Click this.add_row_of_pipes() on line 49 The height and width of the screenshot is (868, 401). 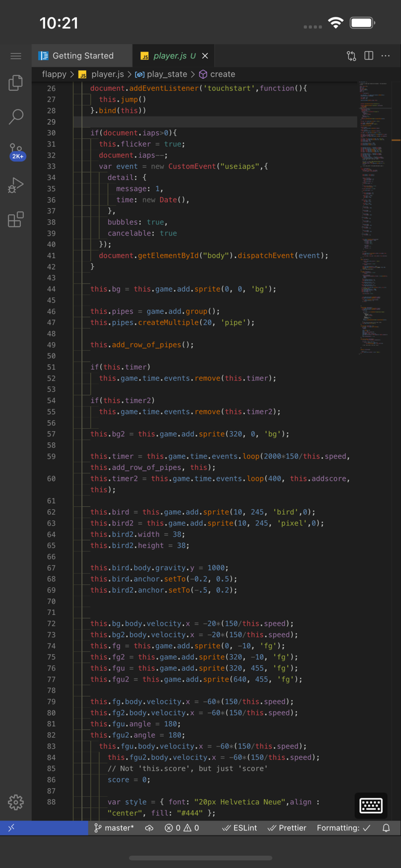click(x=142, y=344)
